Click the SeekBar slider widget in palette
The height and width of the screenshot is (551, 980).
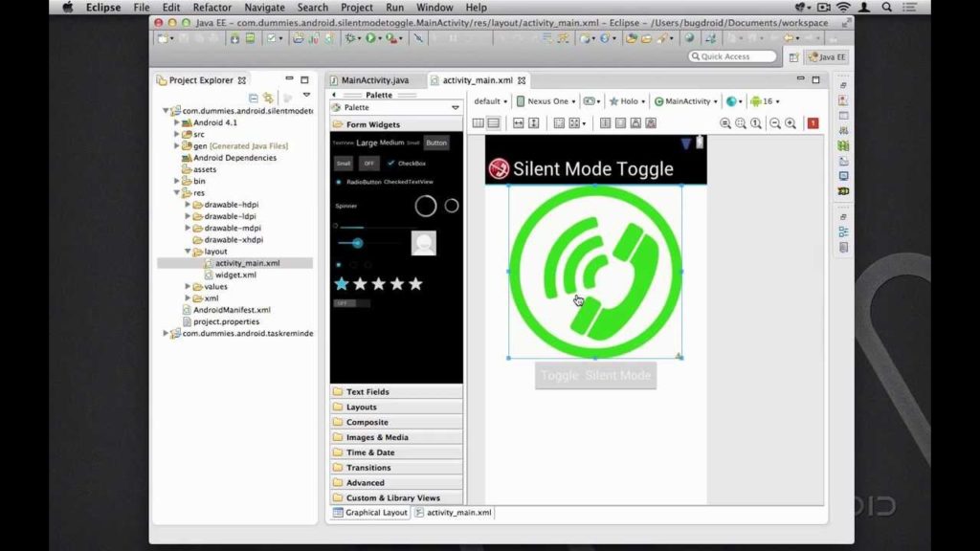[x=367, y=243]
